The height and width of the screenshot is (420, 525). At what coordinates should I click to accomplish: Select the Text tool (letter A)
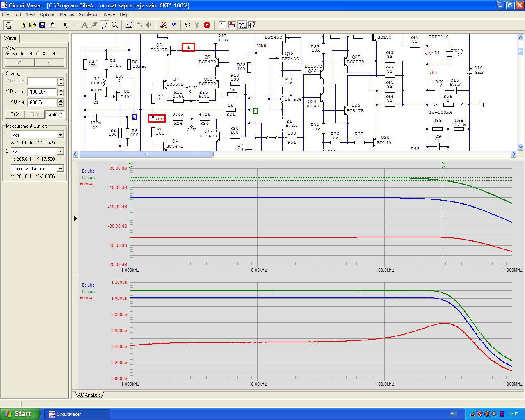tap(84, 25)
